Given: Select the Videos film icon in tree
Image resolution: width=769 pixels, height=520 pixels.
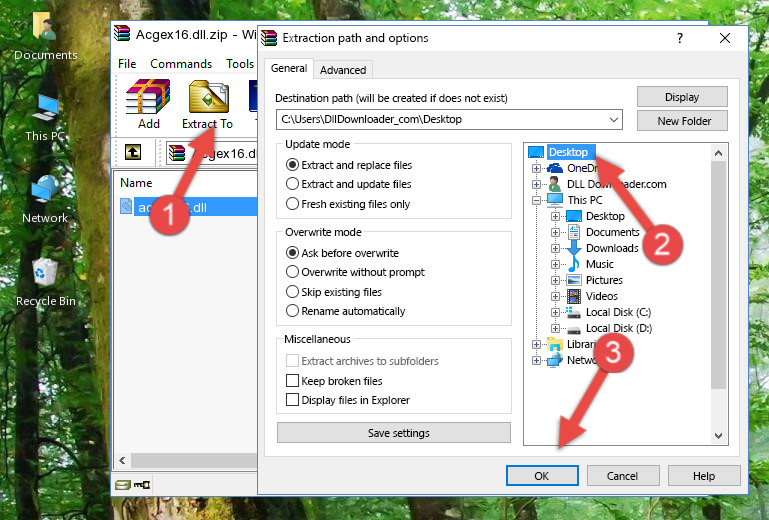Looking at the screenshot, I should tap(574, 296).
